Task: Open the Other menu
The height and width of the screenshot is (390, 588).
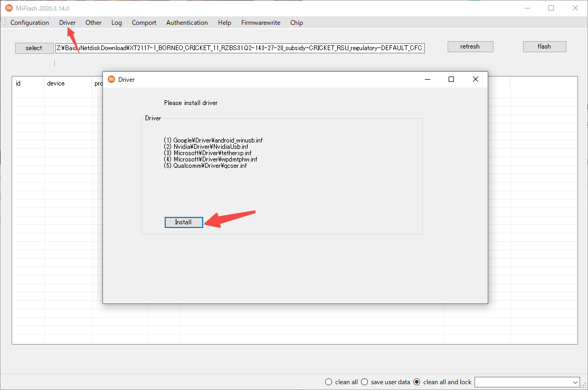Action: pyautogui.click(x=93, y=23)
